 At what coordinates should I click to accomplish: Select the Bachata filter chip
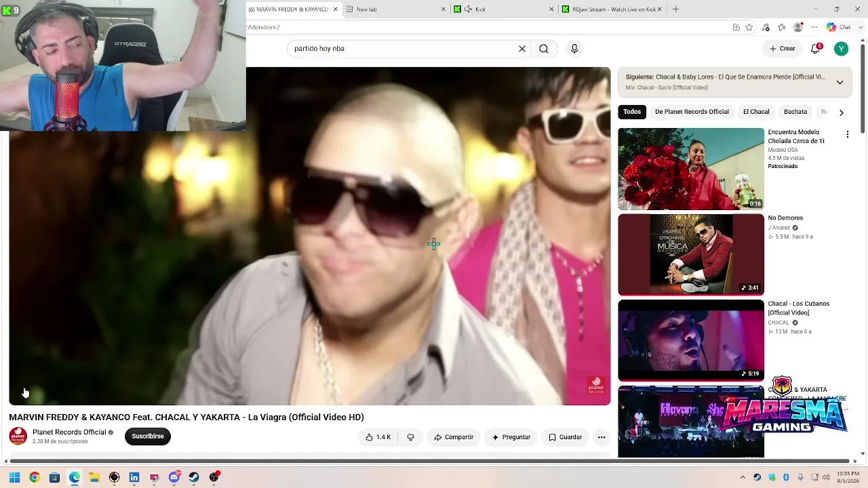795,112
